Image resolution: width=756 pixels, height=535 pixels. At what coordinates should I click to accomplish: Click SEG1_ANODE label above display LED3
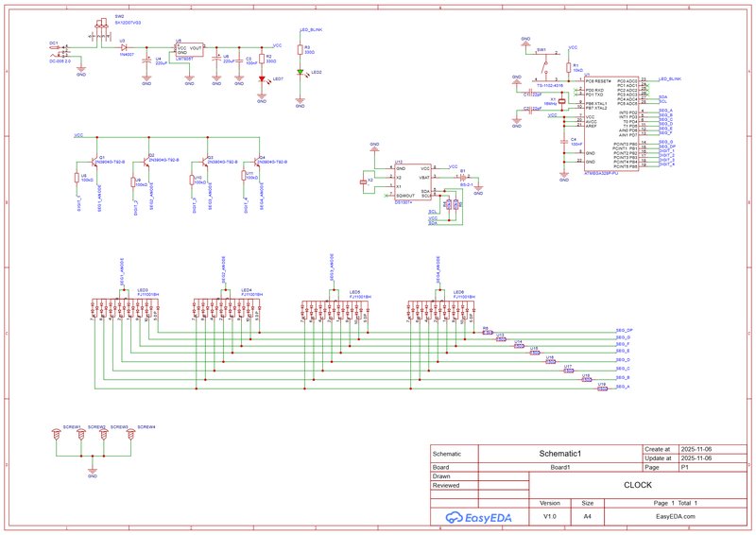coord(122,270)
